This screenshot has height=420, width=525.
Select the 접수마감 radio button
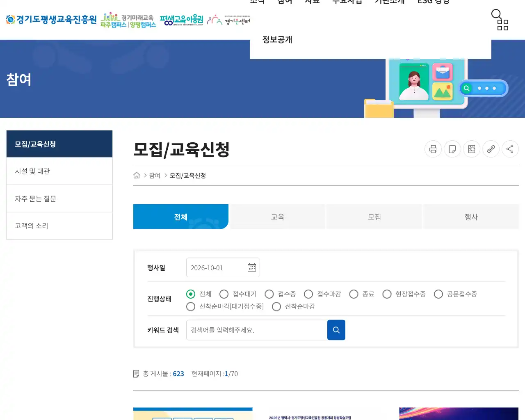coord(308,294)
